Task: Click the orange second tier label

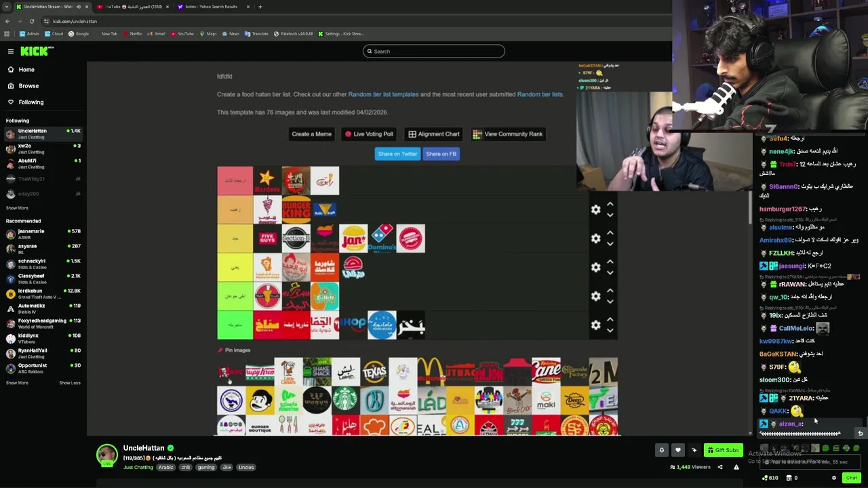Action: [x=235, y=209]
